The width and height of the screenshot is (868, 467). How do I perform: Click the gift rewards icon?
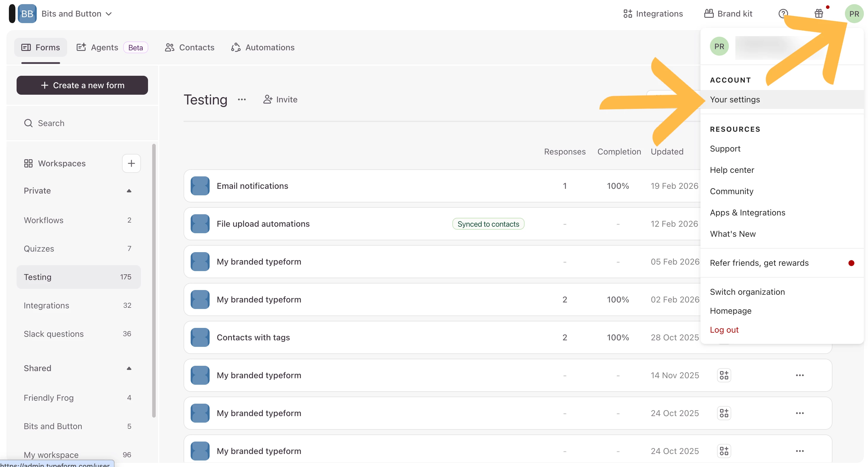tap(819, 14)
